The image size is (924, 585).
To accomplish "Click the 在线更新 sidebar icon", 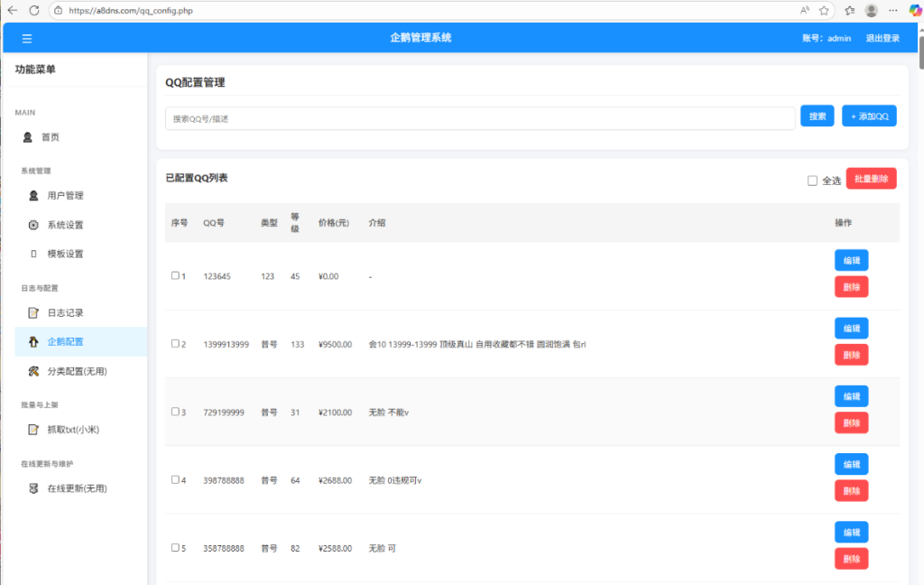I will point(33,488).
